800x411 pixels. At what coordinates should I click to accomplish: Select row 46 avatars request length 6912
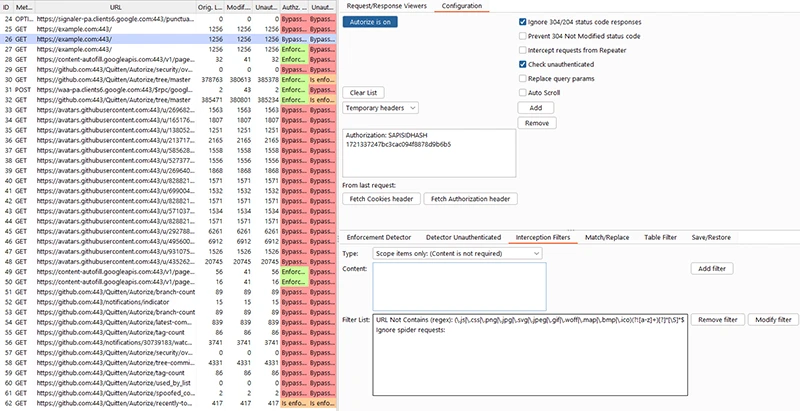click(168, 242)
